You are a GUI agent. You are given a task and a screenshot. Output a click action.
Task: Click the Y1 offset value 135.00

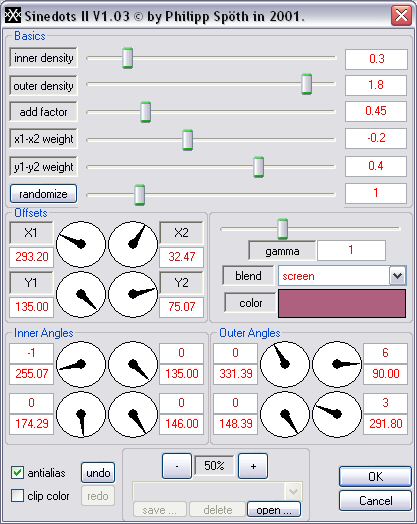(31, 307)
